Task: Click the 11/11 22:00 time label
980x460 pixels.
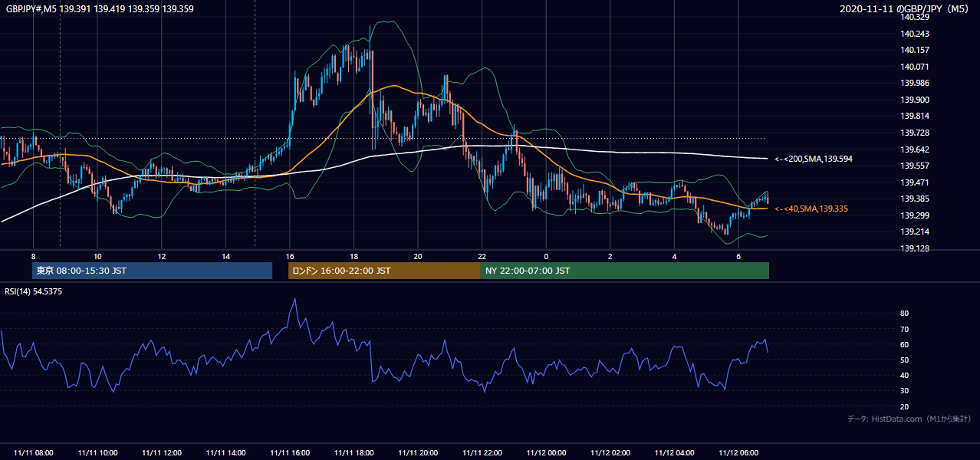Action: tap(482, 453)
